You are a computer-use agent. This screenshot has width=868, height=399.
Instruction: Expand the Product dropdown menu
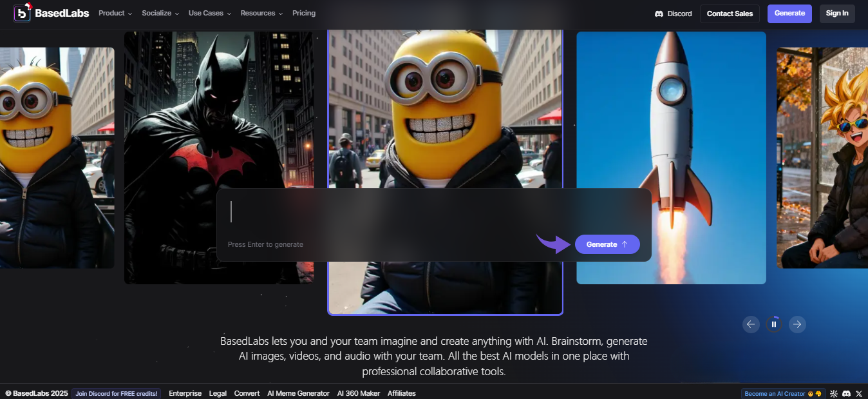click(115, 13)
